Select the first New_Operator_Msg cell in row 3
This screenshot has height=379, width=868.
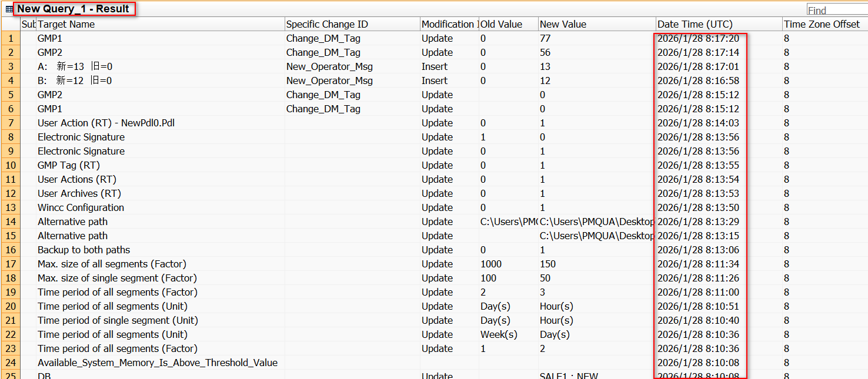329,66
